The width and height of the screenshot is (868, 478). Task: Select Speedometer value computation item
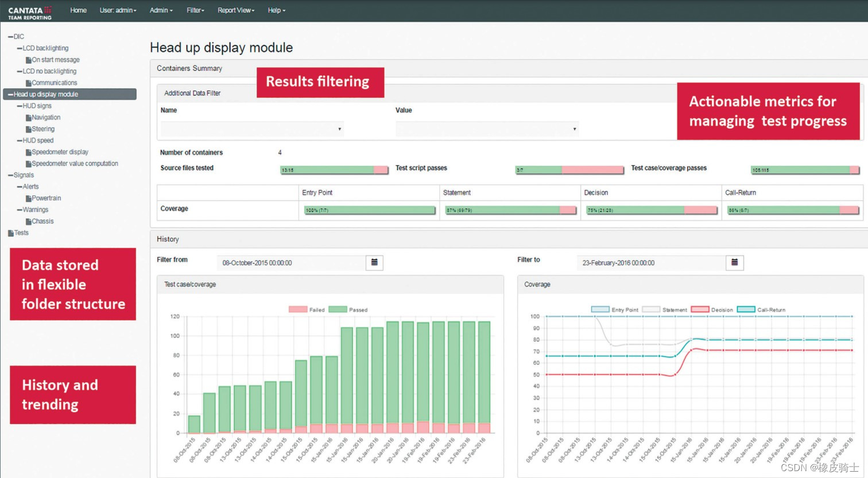pyautogui.click(x=75, y=164)
